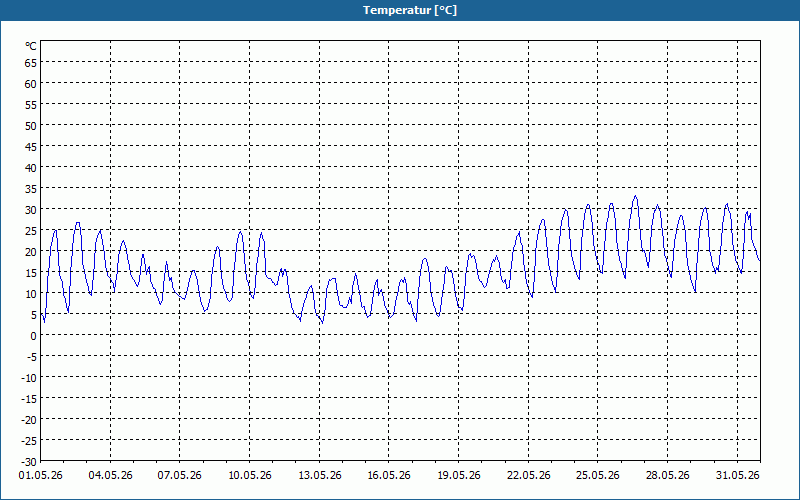This screenshot has height=500, width=800.
Task: Click the 20 y-axis label
Action: click(31, 252)
